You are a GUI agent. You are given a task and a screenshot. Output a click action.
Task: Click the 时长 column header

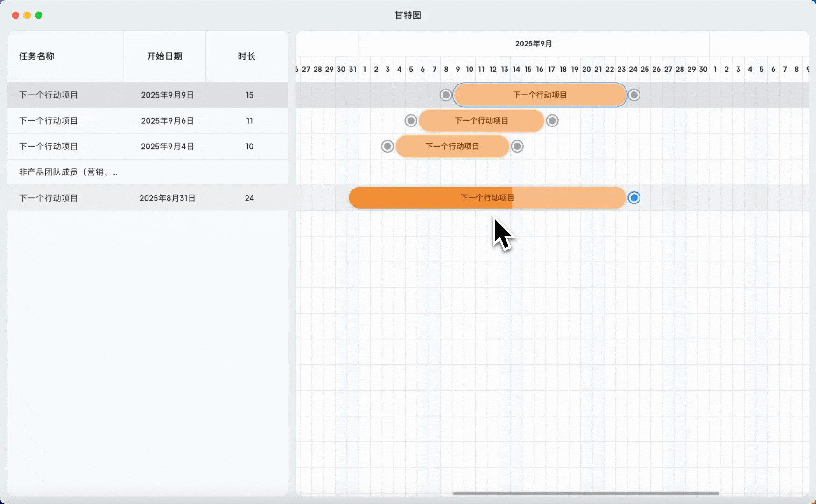tap(246, 56)
